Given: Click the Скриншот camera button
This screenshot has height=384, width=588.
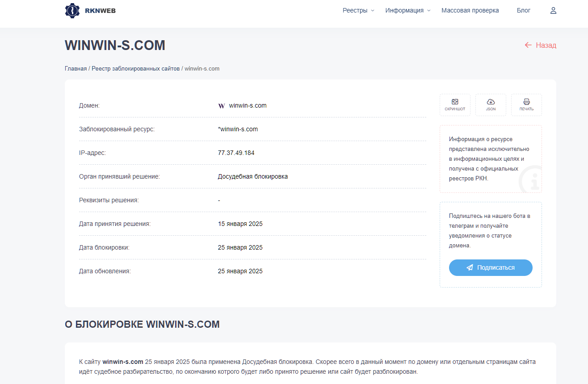Looking at the screenshot, I should 455,105.
